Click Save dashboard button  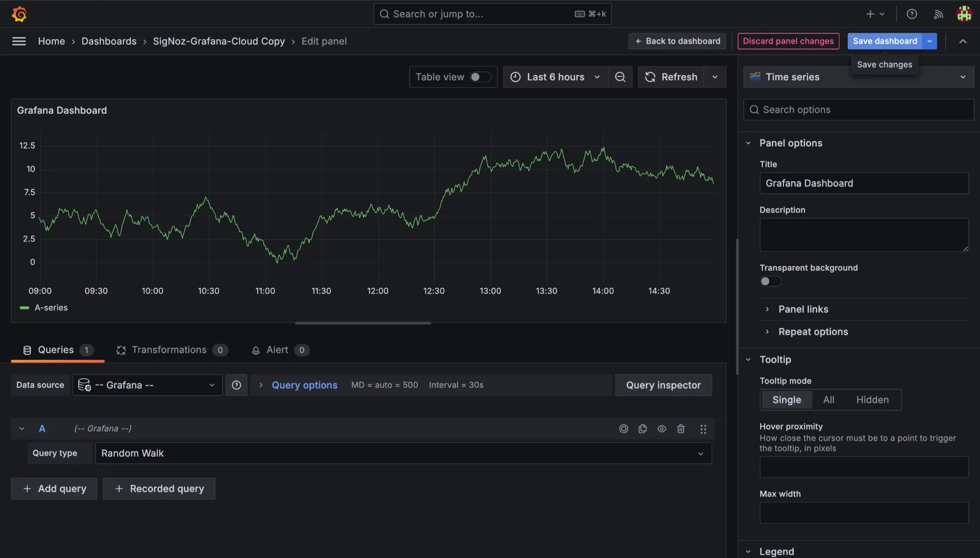pos(885,41)
